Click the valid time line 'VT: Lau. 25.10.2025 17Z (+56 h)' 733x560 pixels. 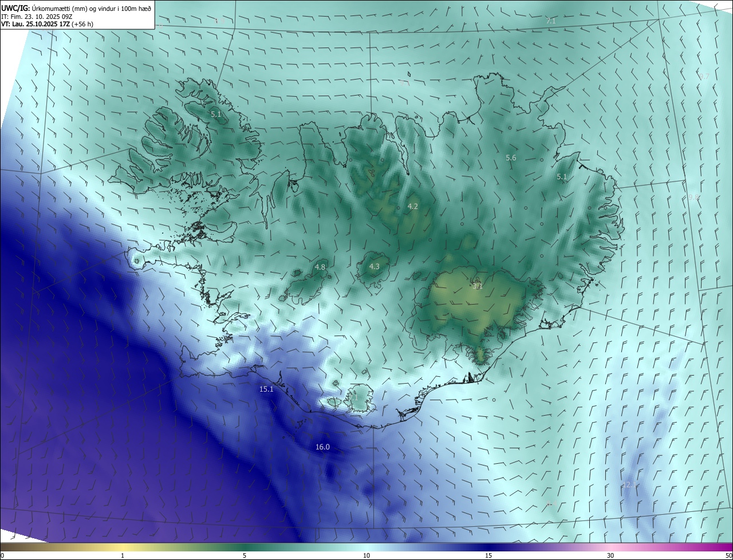[47, 24]
